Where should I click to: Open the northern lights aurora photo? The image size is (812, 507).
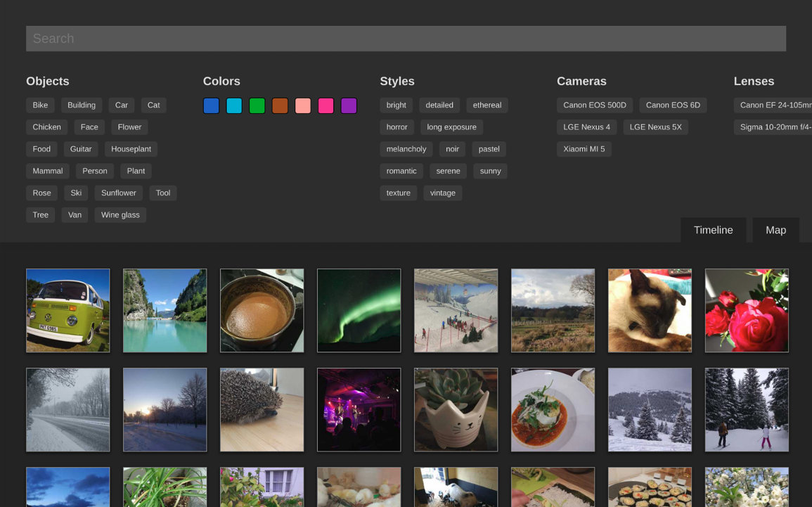tap(359, 310)
